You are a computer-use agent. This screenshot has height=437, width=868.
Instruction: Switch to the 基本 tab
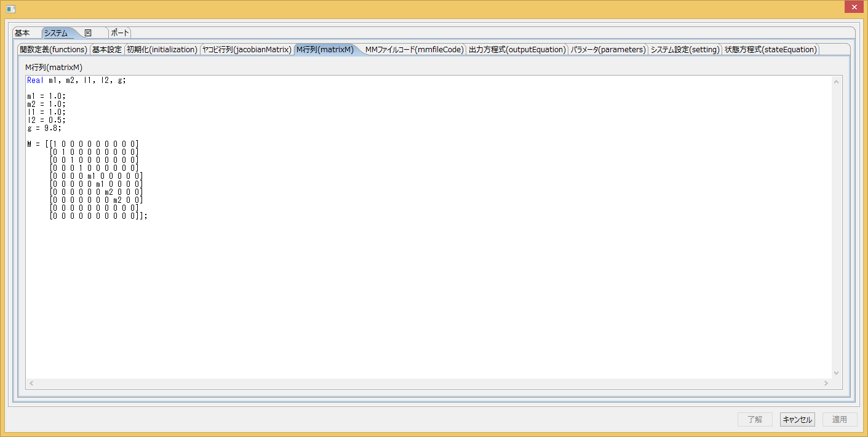23,33
